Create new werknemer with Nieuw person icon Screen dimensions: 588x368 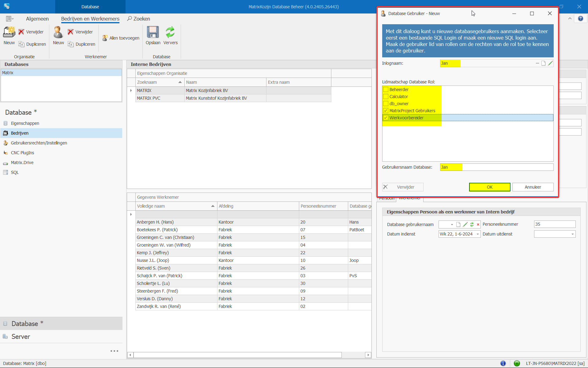tap(58, 36)
